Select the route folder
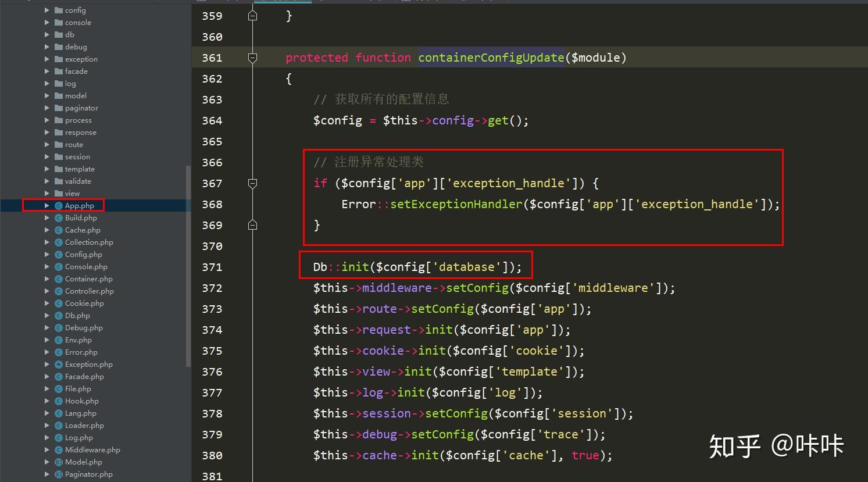Screen dimensions: 868x482 (x=73, y=144)
